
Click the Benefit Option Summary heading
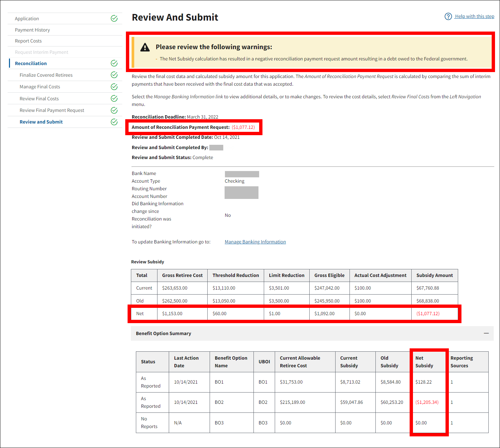tap(163, 333)
